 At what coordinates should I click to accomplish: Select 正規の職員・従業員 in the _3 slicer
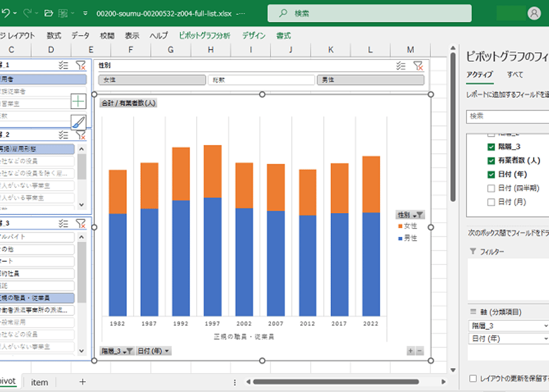click(37, 298)
